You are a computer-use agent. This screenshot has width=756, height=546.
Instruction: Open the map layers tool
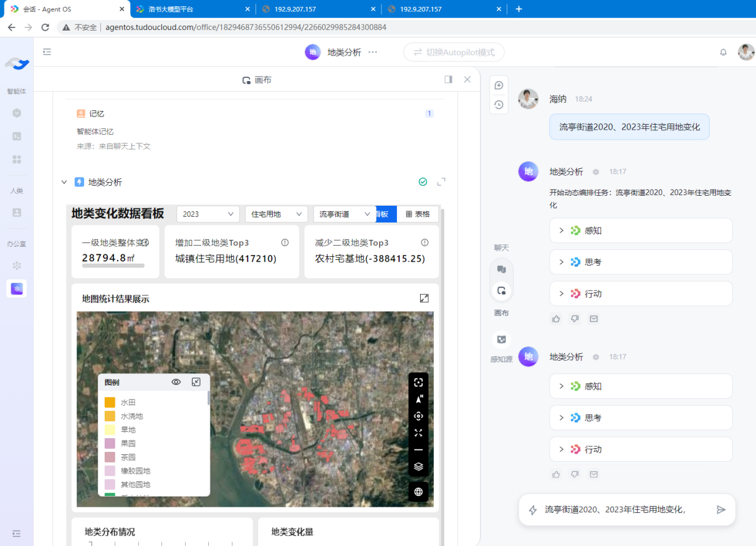[x=418, y=466]
